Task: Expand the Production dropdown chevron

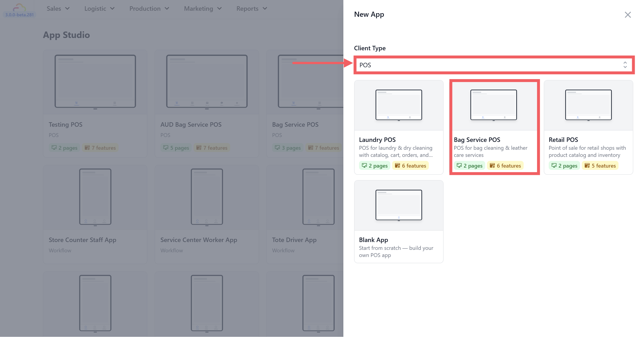Action: tap(167, 8)
